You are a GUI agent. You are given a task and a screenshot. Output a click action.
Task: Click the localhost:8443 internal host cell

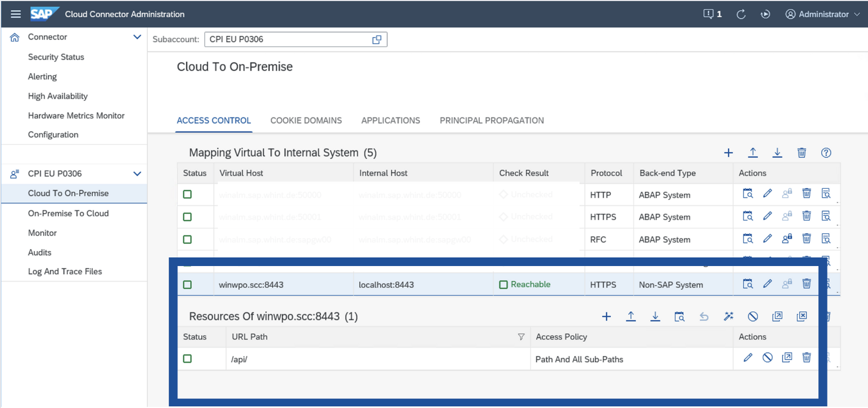[x=386, y=285]
